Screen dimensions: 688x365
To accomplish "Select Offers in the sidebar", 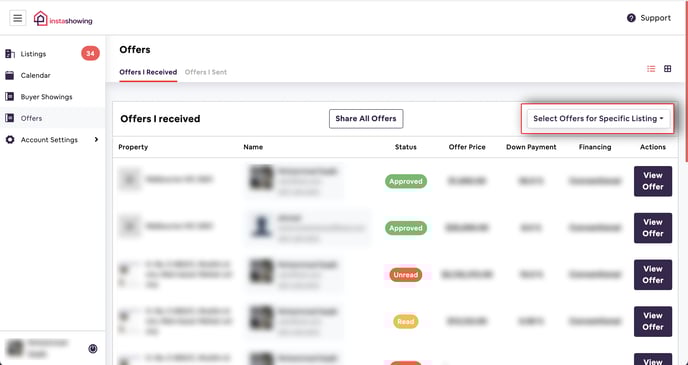I will pyautogui.click(x=32, y=118).
